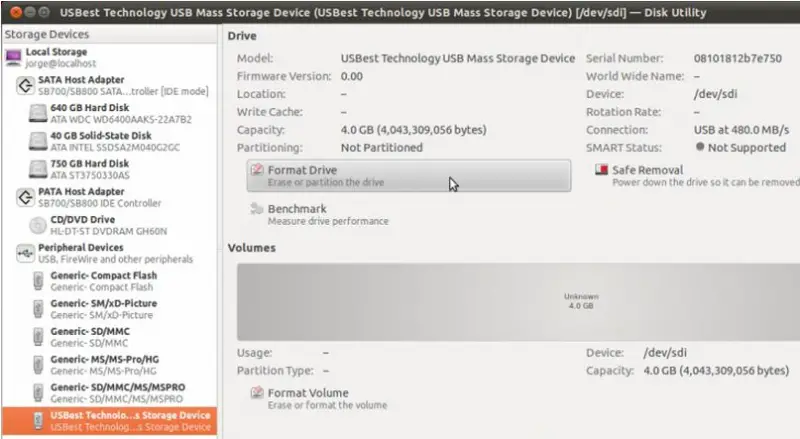800x439 pixels.
Task: Select PATA Host Adapter row
Action: tap(109, 197)
